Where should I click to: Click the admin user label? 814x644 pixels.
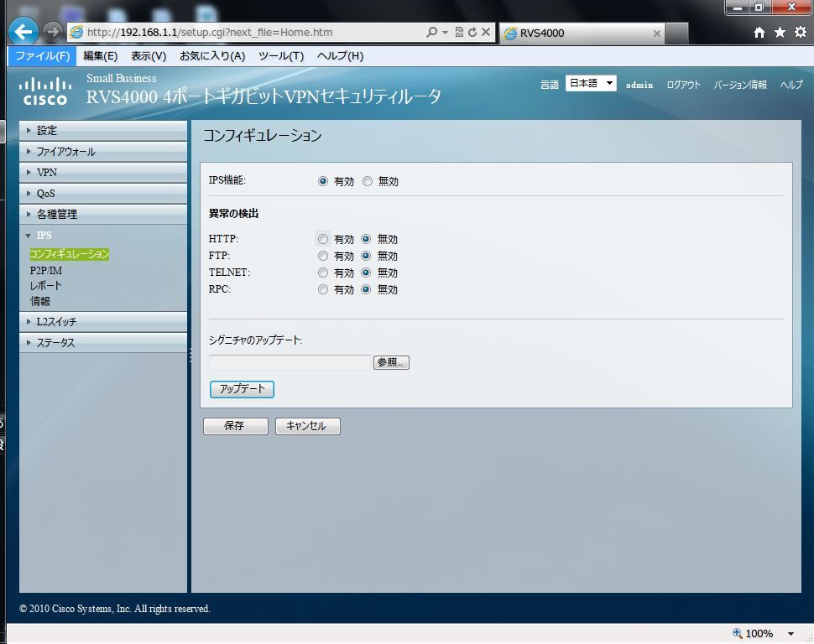[639, 85]
